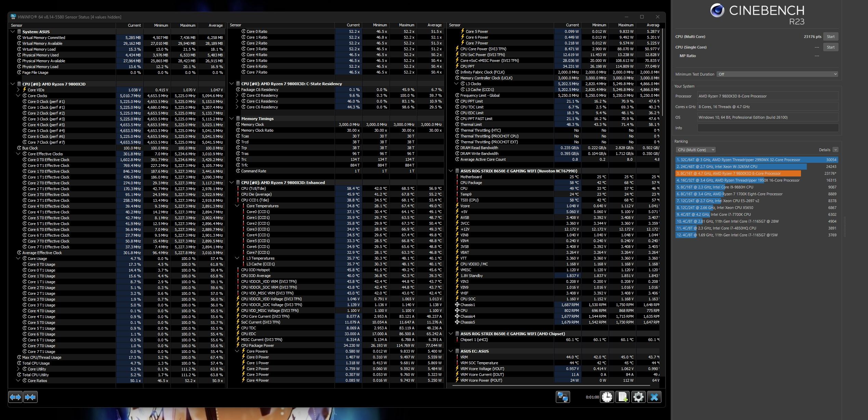Click the HWiNFO title bar app icon
Image resolution: width=868 pixels, height=420 pixels.
coord(13,17)
